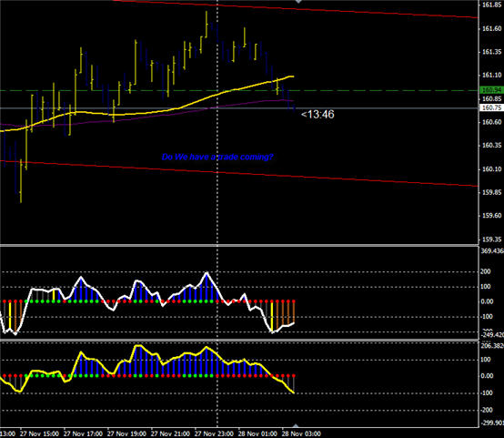Click the 27 Nov 23:00 time axis label
Viewport: 504px width, 438px height.
pos(214,433)
